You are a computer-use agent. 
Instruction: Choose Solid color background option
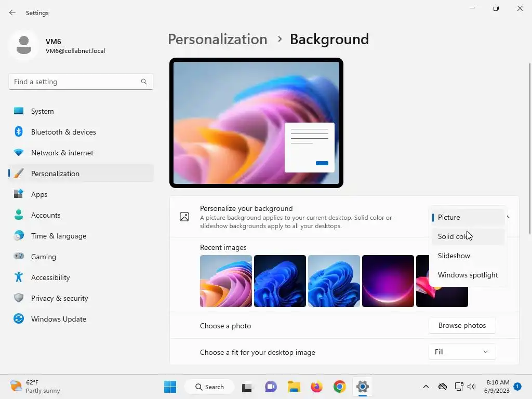(x=468, y=236)
